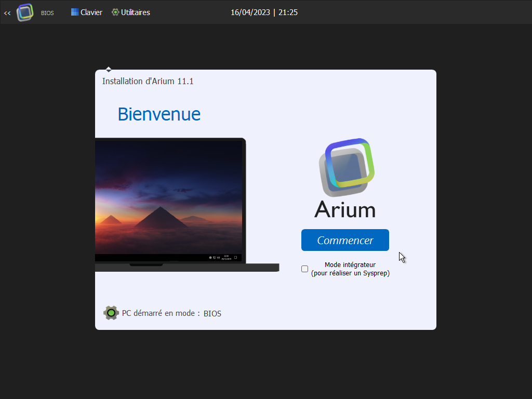
Task: Click the date and time display
Action: pyautogui.click(x=264, y=12)
